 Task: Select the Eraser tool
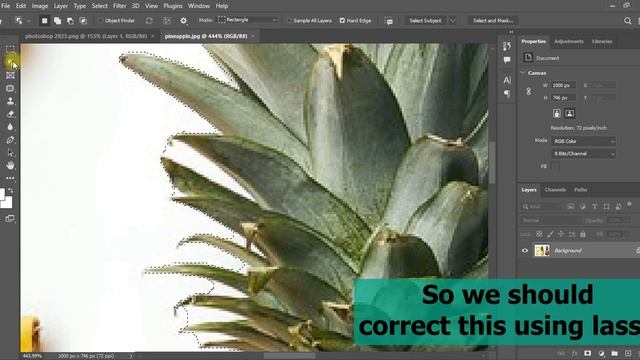coord(10,114)
